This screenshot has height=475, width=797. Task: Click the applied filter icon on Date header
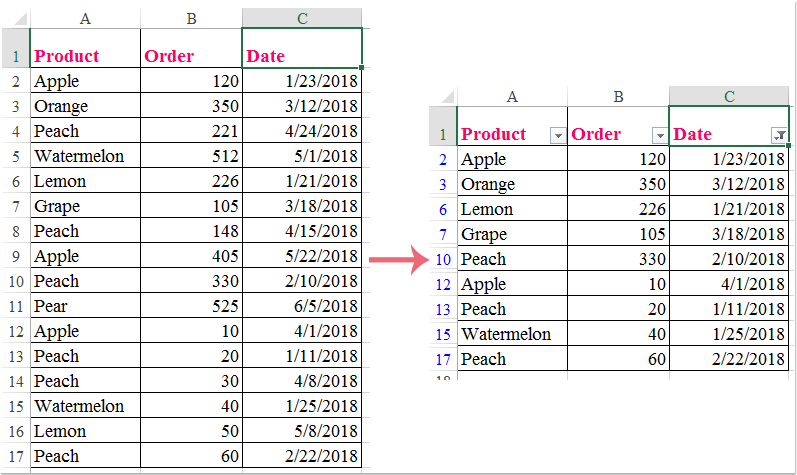[x=779, y=135]
